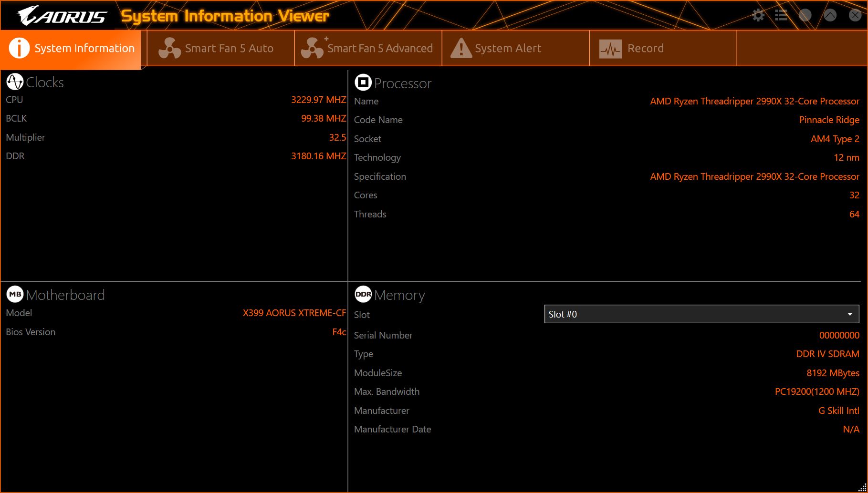The width and height of the screenshot is (868, 493).
Task: Minimize the System Information Viewer window
Action: tap(805, 15)
